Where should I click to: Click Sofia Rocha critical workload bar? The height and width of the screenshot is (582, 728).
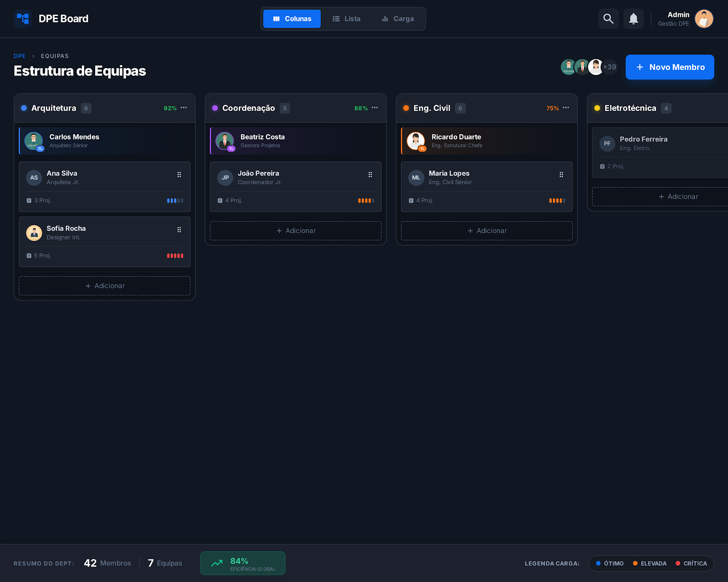175,256
